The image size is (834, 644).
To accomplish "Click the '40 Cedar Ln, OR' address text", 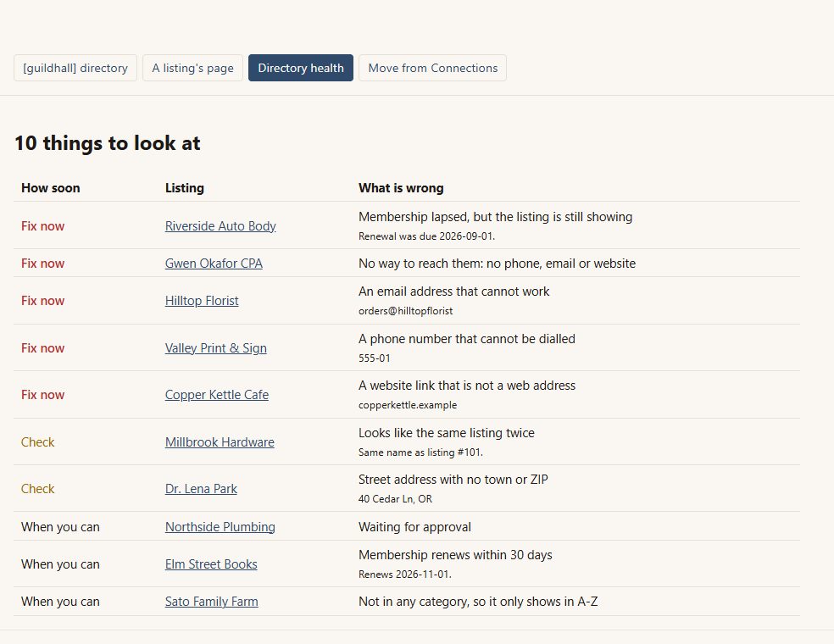I will (x=395, y=499).
